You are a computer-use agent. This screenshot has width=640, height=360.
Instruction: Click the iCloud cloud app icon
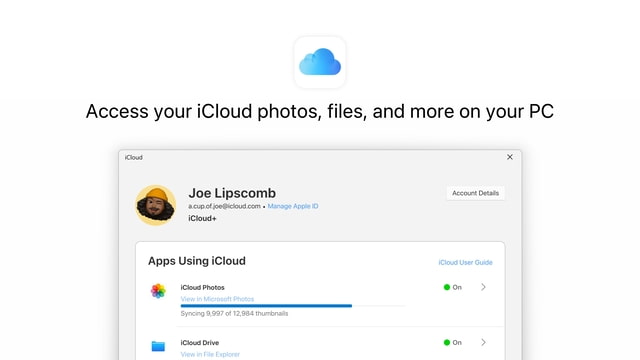[320, 62]
